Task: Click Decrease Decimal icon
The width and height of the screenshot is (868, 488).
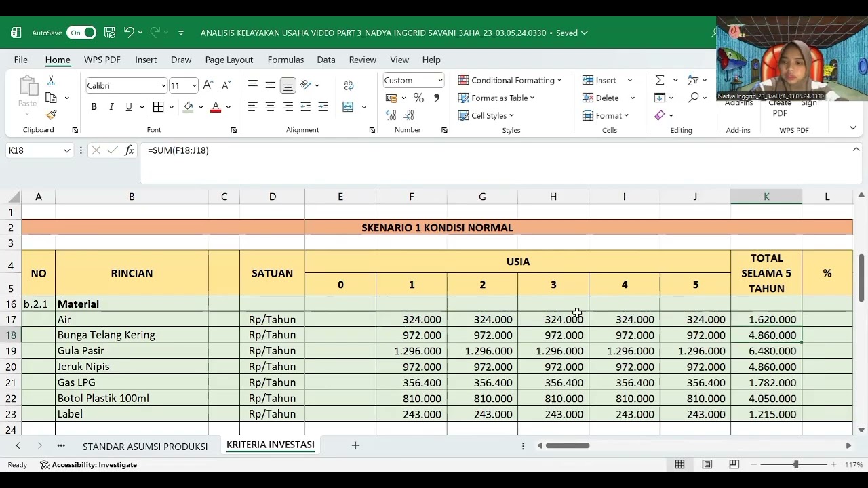Action: point(409,115)
